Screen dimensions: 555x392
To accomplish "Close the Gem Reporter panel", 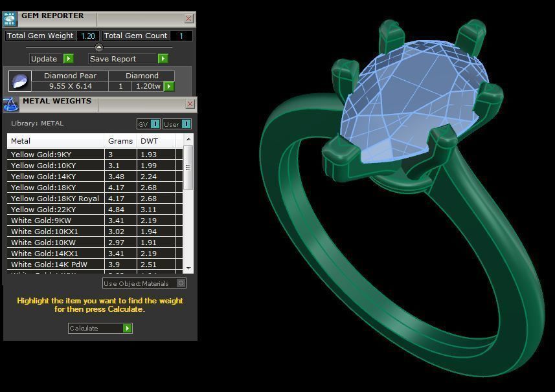I will click(189, 18).
